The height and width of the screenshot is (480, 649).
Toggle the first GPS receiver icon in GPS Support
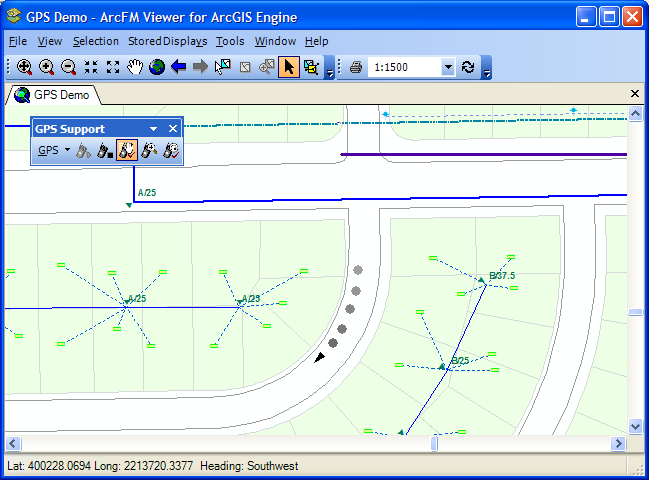click(x=85, y=151)
